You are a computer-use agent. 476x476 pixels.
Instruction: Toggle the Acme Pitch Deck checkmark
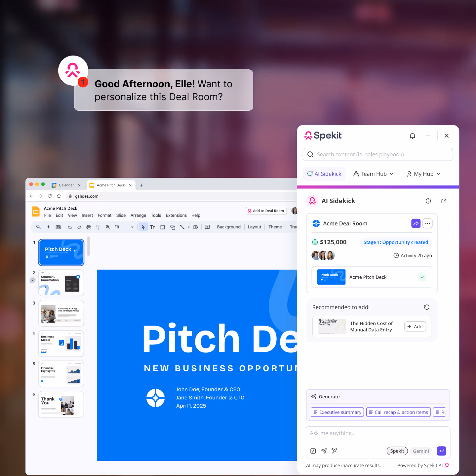point(422,277)
